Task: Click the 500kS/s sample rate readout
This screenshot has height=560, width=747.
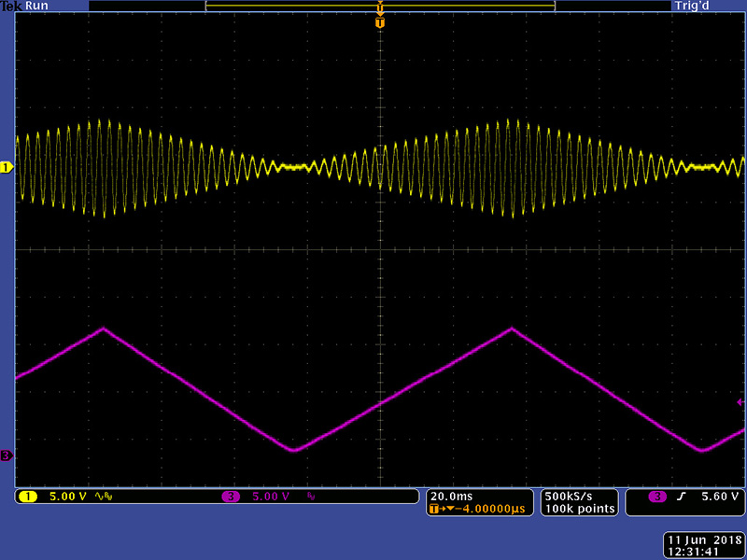Action: coord(569,496)
